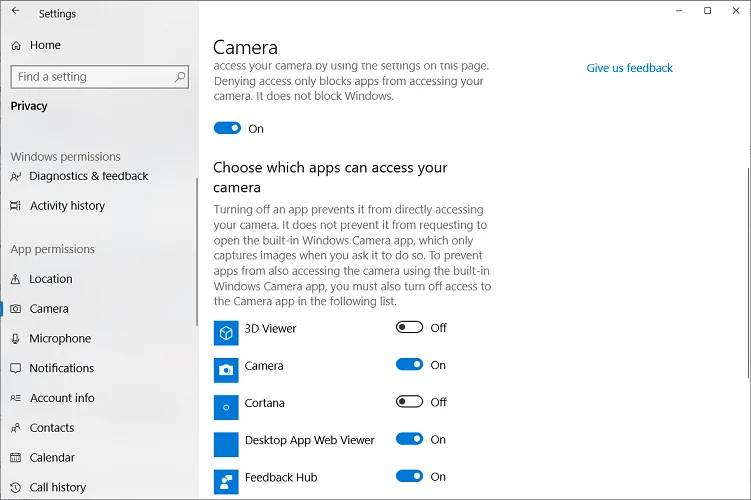Click the Location pin icon
This screenshot has width=751, height=500.
click(16, 279)
